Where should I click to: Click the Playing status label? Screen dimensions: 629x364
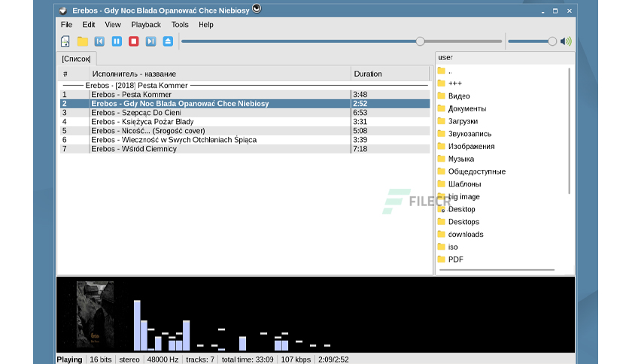(69, 359)
